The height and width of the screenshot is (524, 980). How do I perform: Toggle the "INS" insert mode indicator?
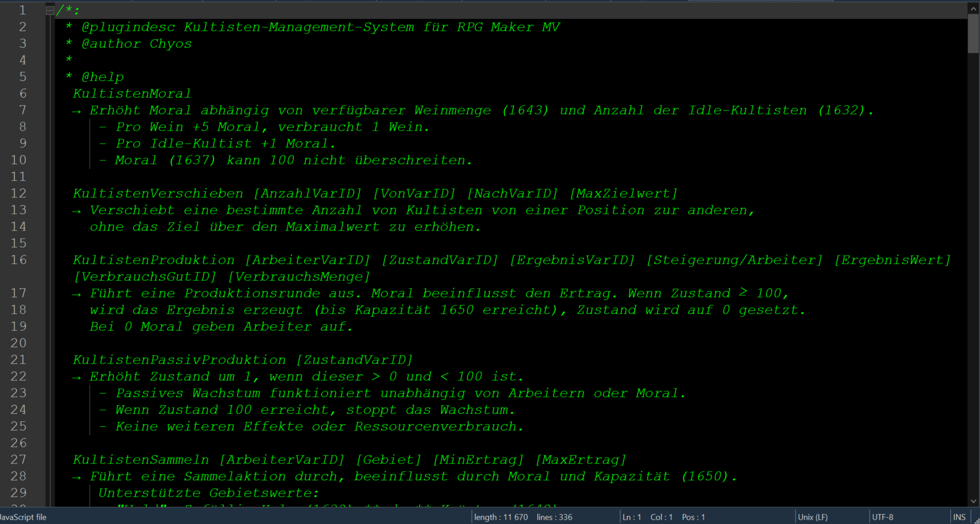click(960, 517)
